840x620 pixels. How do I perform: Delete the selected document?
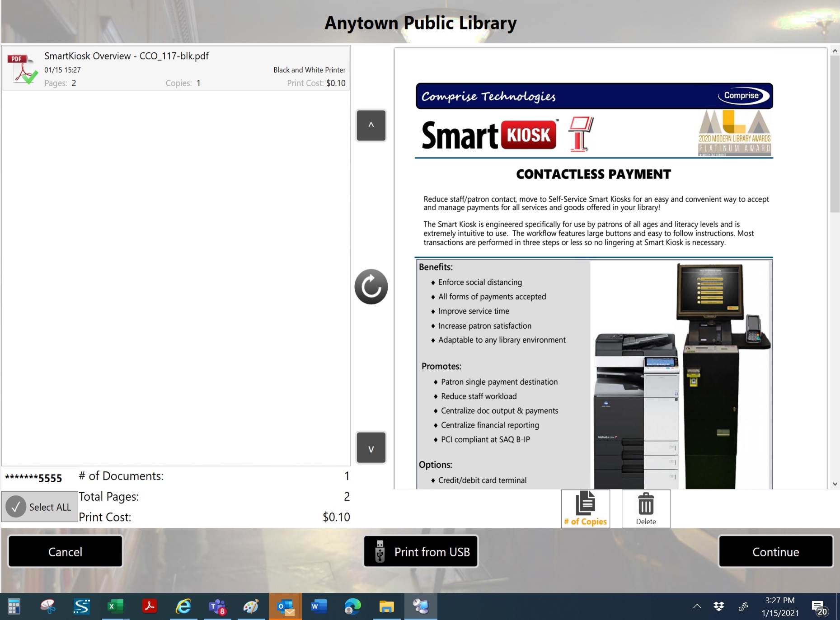(x=645, y=508)
